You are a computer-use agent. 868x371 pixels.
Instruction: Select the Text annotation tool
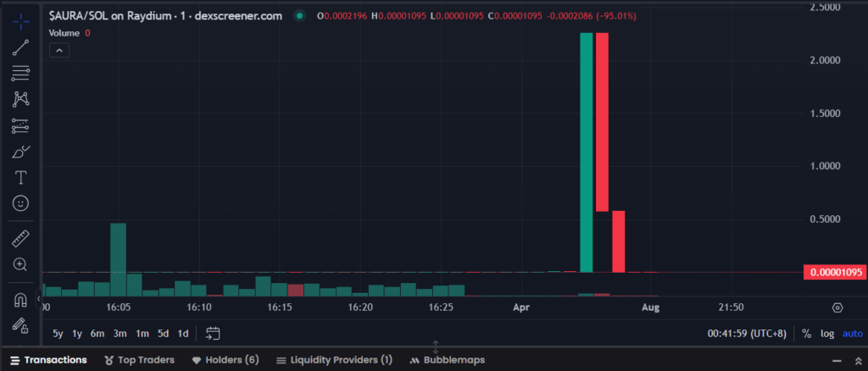tap(20, 178)
